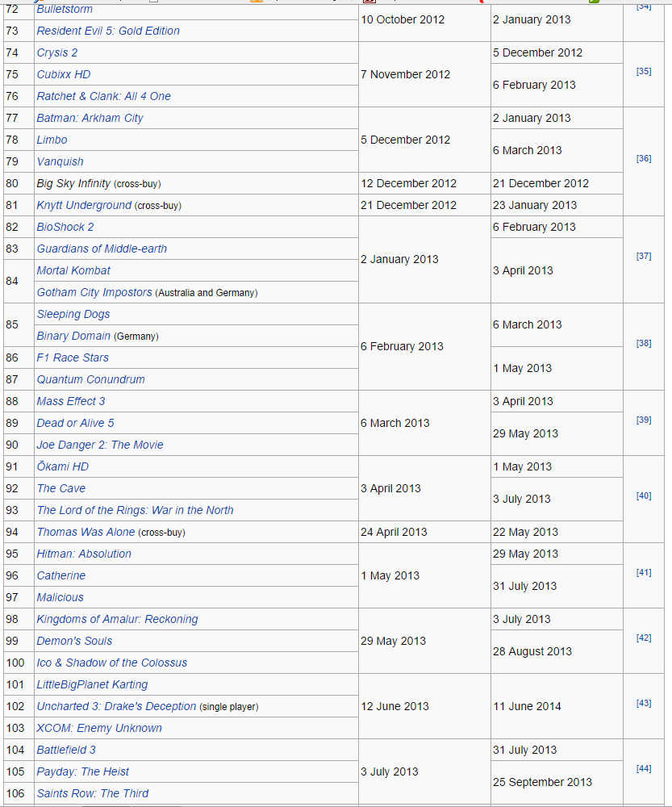Click the citation link [36]
Viewport: 672px width, 807px height.
[644, 158]
